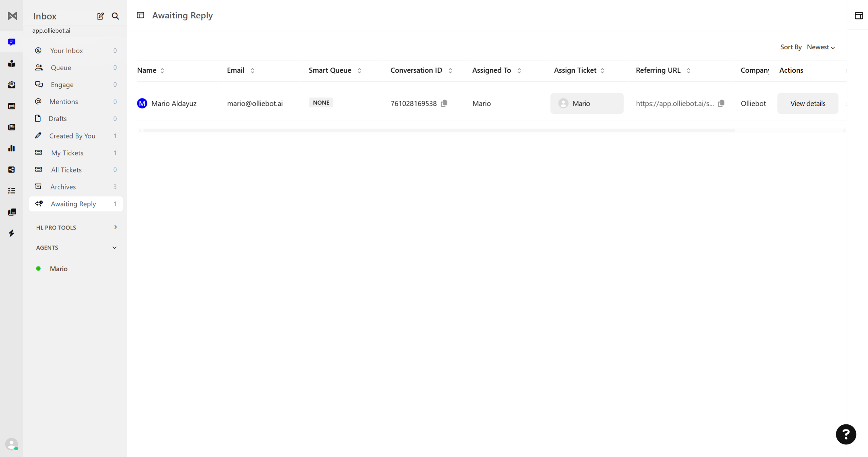Copy the conversation ID 761028169538
This screenshot has height=457, width=868.
pyautogui.click(x=444, y=103)
